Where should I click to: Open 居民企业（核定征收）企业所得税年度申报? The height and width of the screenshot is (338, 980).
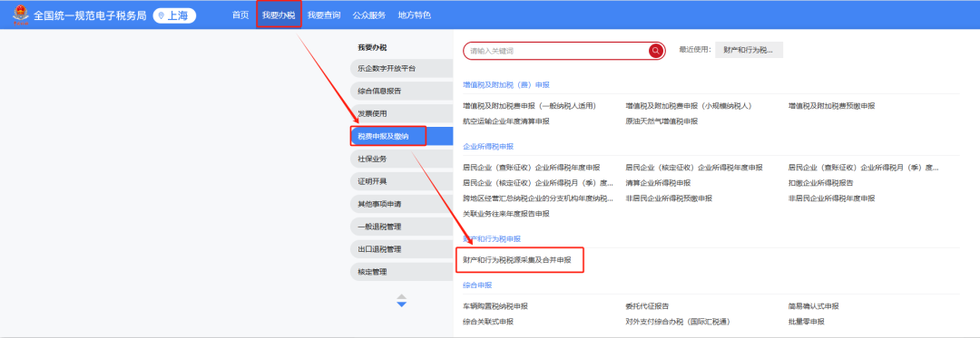point(694,168)
